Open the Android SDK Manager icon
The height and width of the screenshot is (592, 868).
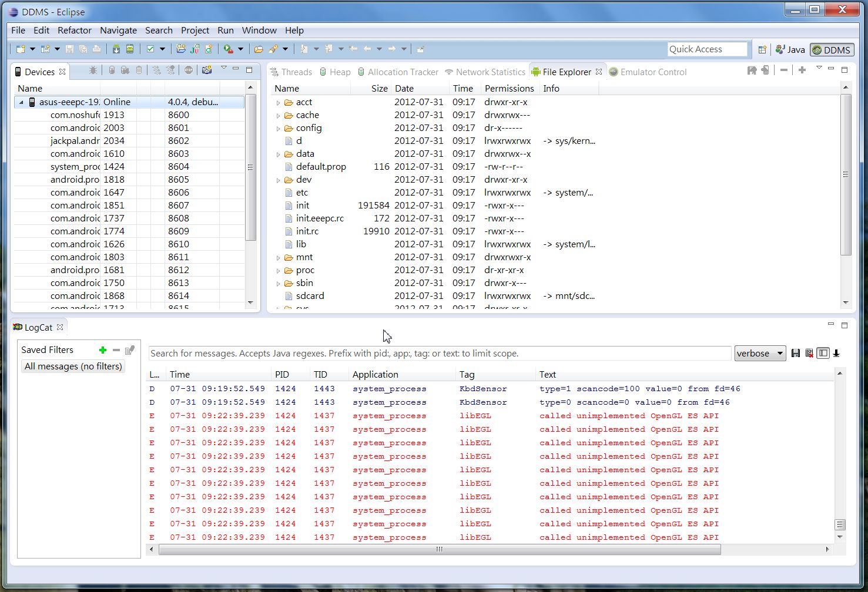[116, 49]
